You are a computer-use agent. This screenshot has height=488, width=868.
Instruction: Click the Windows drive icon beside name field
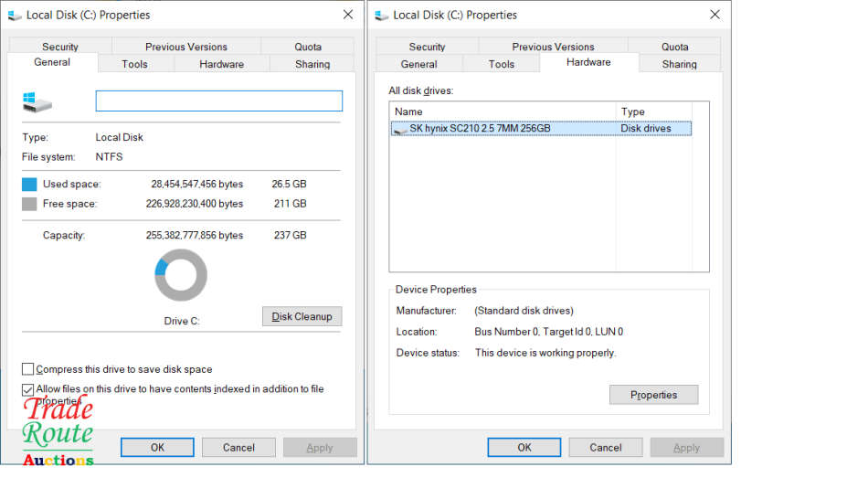(37, 101)
